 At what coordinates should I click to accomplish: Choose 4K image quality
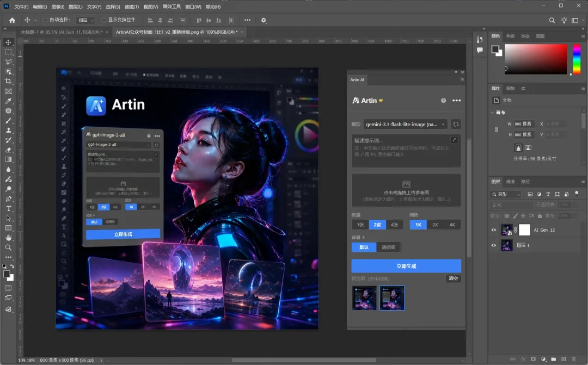pyautogui.click(x=452, y=225)
